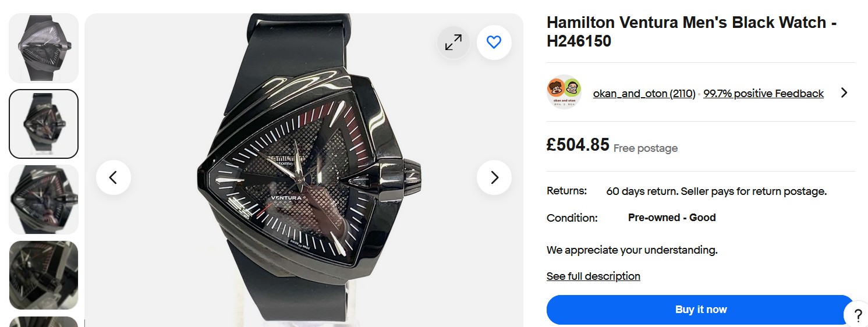The width and height of the screenshot is (868, 327).
Task: Expand seller details with the right chevron
Action: click(844, 93)
